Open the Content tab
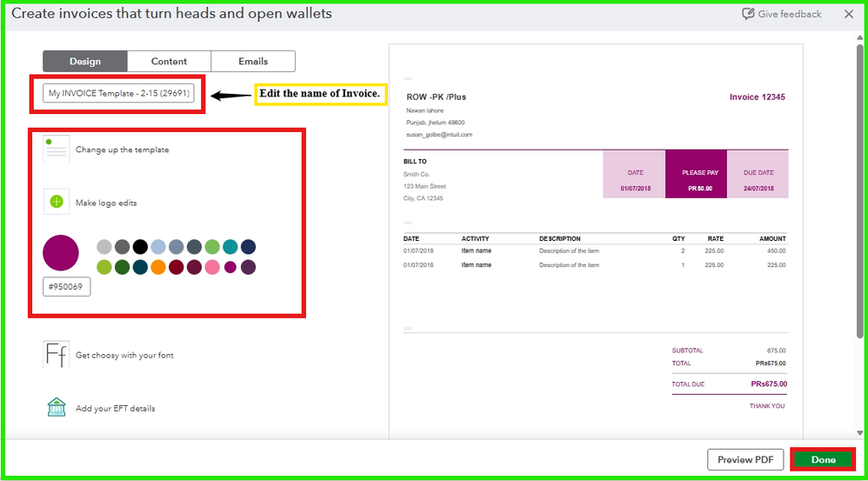868x481 pixels. click(169, 62)
